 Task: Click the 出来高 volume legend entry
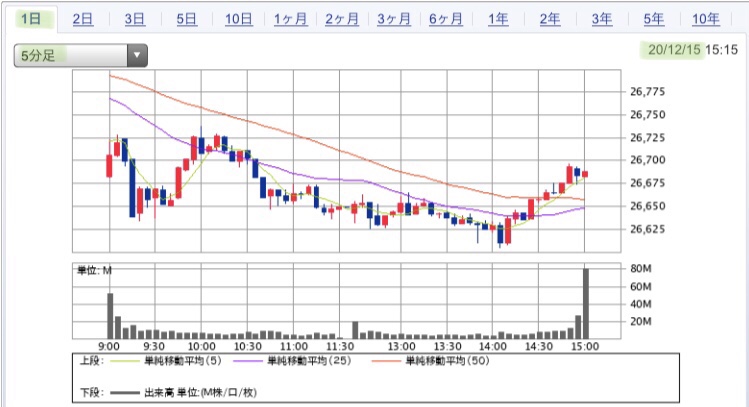coord(200,393)
